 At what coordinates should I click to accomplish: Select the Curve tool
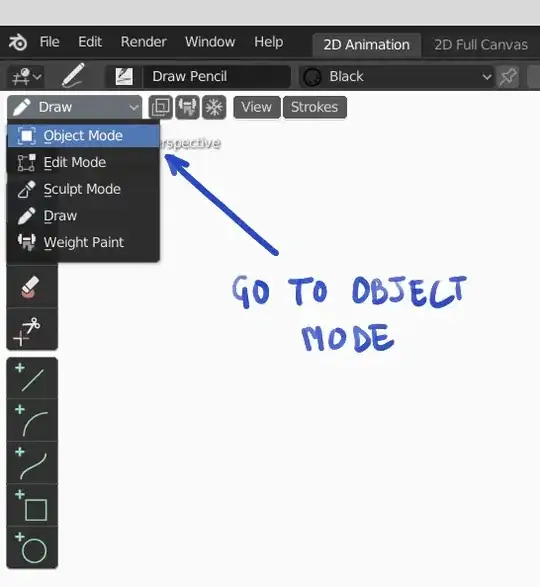click(32, 463)
